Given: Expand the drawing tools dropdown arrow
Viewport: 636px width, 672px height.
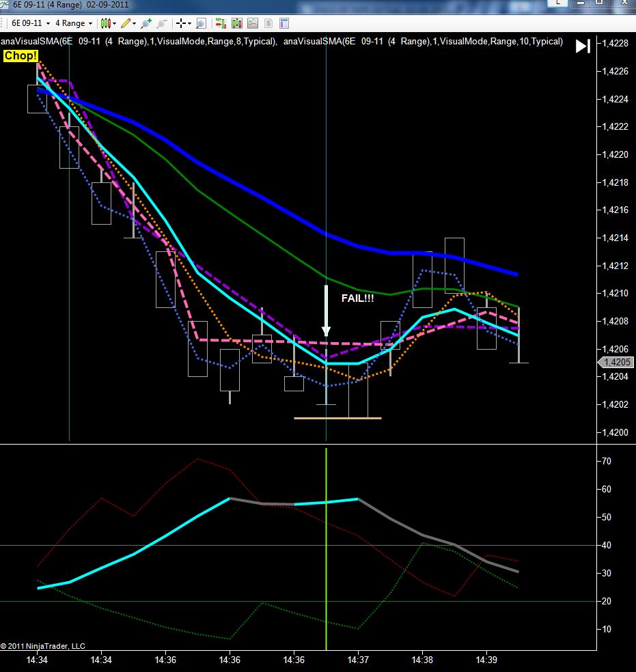Looking at the screenshot, I should (134, 24).
